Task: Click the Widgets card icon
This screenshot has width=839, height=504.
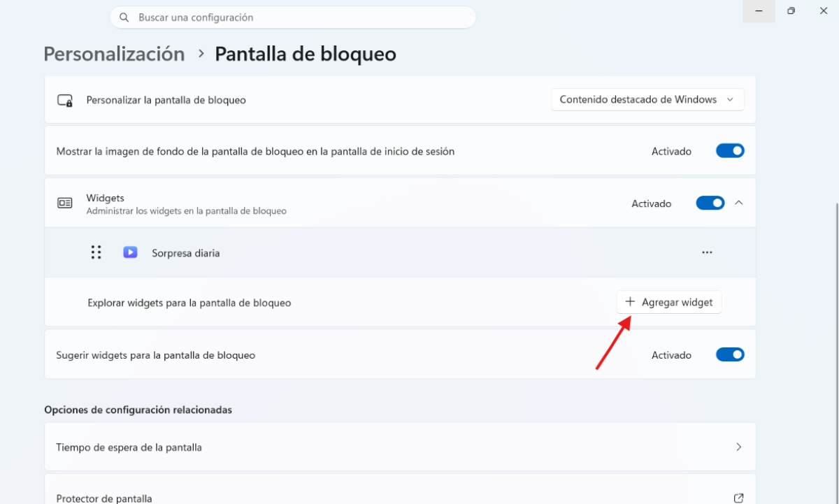Action: point(65,203)
